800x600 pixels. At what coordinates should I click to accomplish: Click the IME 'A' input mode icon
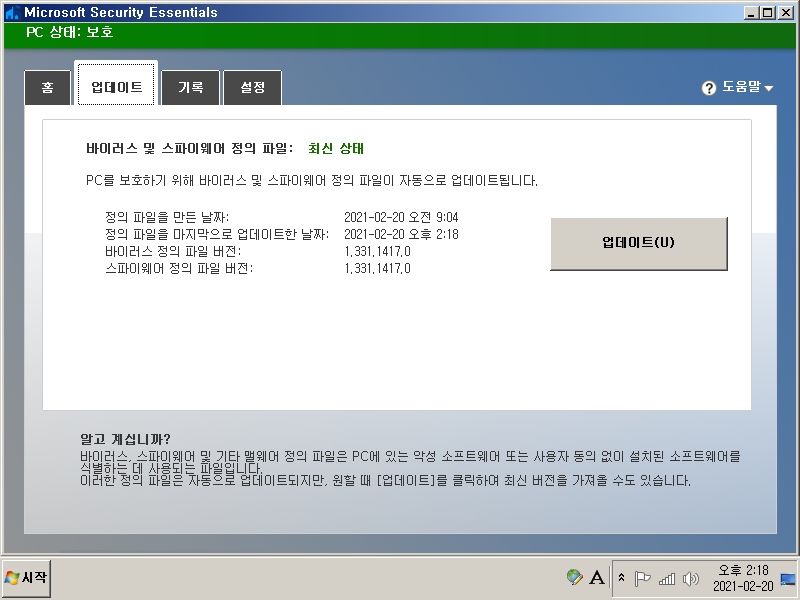597,578
